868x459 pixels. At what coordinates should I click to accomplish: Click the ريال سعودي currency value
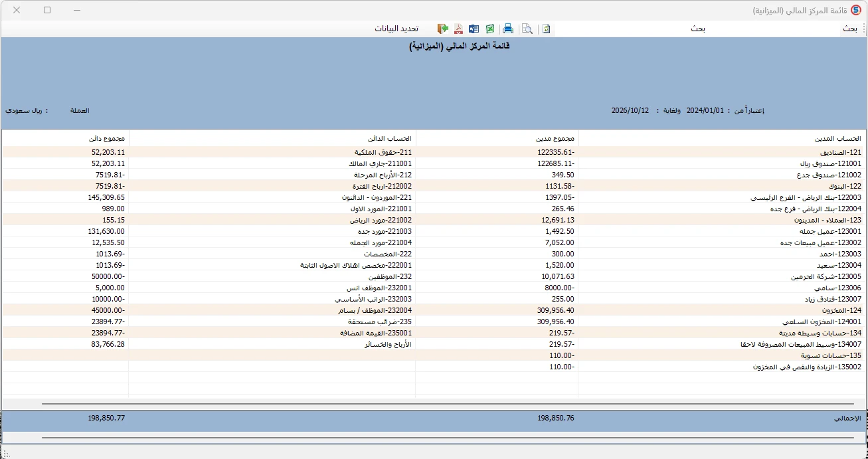(25, 110)
